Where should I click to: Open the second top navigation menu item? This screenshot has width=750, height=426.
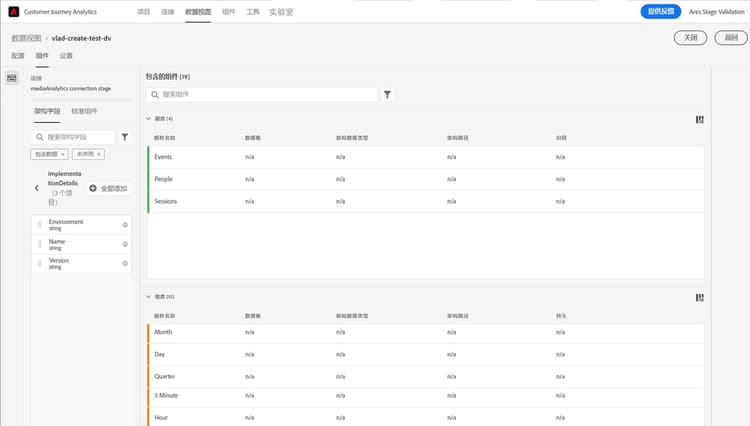coord(167,12)
